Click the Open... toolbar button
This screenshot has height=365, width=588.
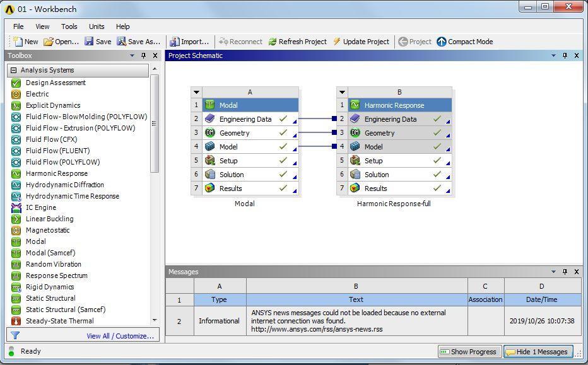click(61, 42)
